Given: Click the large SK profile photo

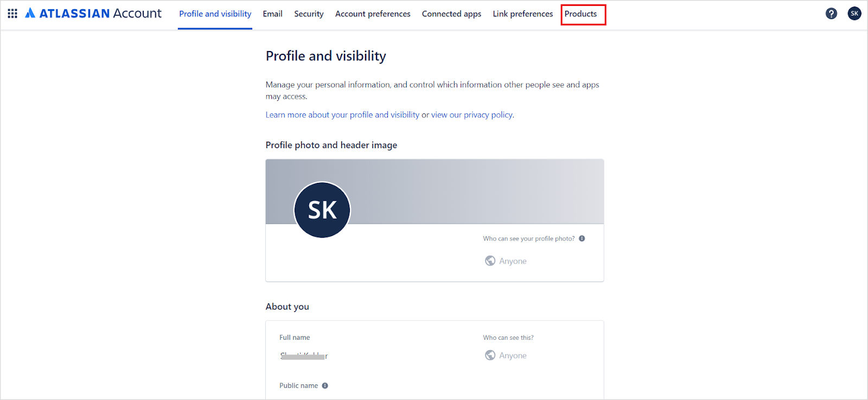Looking at the screenshot, I should coord(322,210).
